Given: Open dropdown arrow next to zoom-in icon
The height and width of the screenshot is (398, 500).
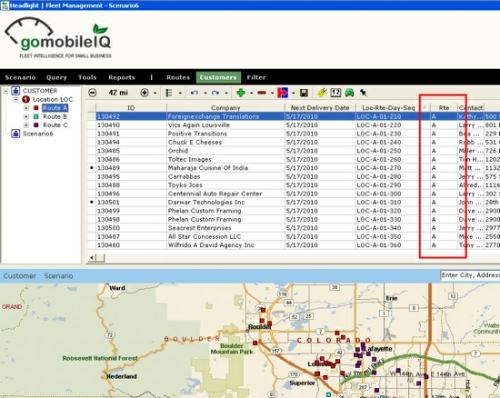Looking at the screenshot, I should click(155, 93).
